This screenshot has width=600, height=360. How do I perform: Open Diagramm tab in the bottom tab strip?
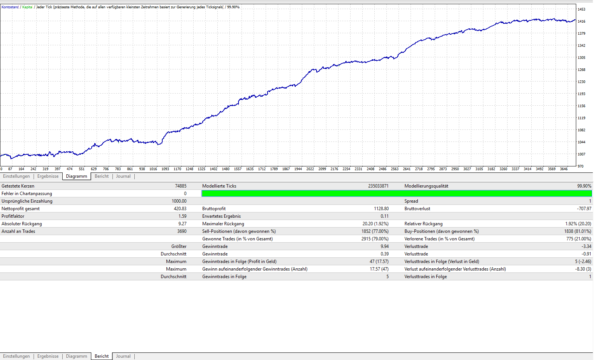coord(77,356)
